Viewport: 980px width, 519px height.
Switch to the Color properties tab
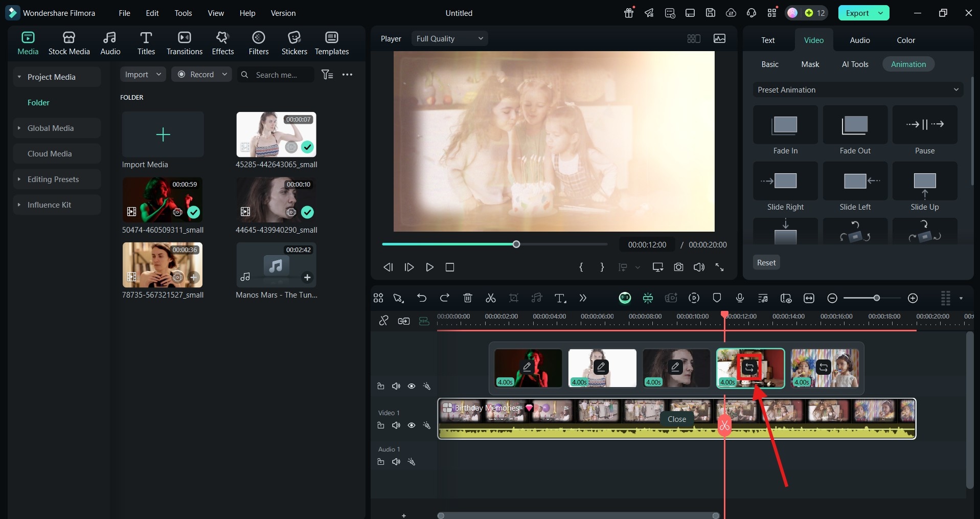[905, 40]
